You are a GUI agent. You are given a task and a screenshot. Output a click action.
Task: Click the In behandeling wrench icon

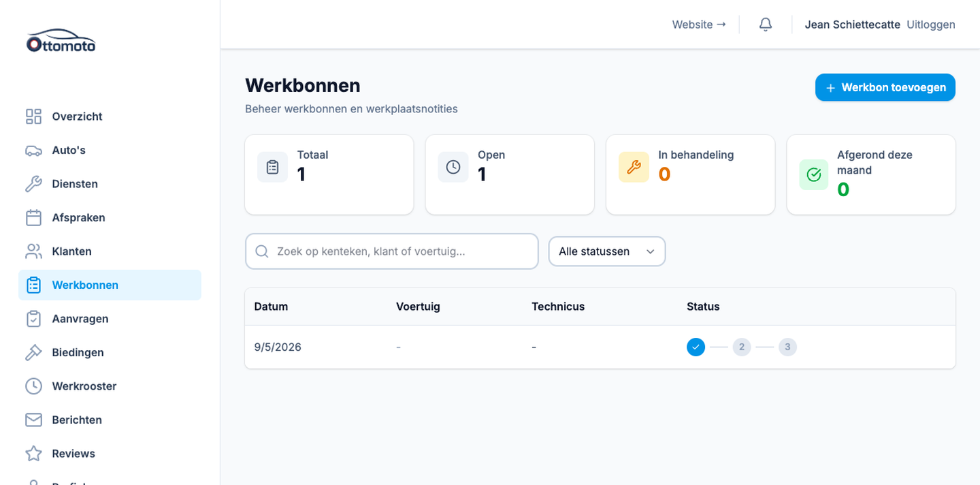(634, 167)
